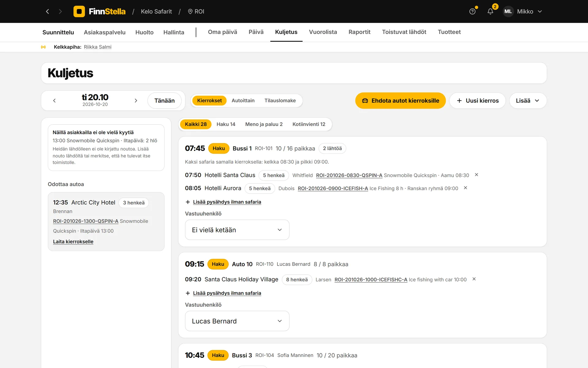Open Vastuuhenkilö dropdown showing Ei vielä ketään
The image size is (588, 368).
(x=237, y=230)
